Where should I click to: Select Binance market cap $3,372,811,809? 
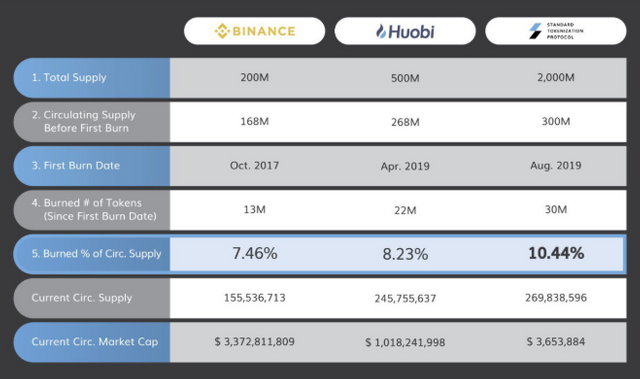pyautogui.click(x=255, y=341)
